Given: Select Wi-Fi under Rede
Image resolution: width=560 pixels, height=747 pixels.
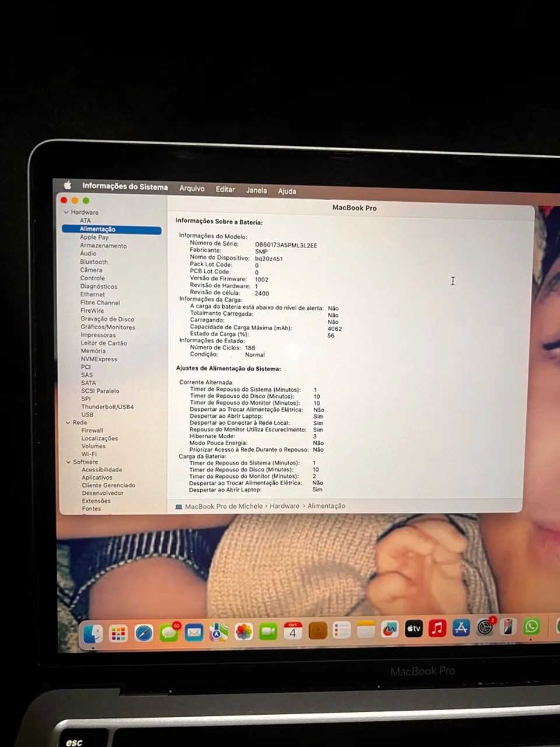Looking at the screenshot, I should coord(89,454).
